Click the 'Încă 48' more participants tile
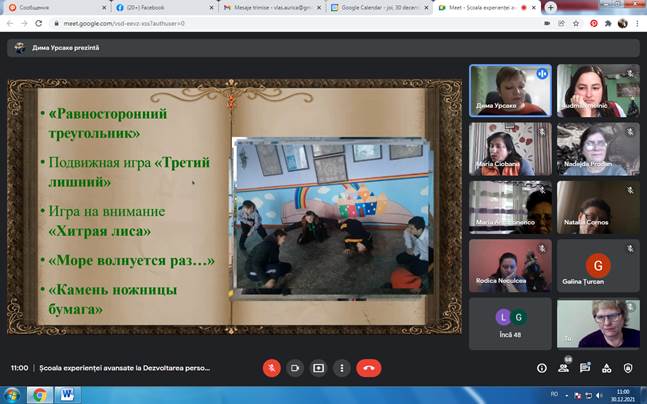The width and height of the screenshot is (647, 404). [509, 322]
